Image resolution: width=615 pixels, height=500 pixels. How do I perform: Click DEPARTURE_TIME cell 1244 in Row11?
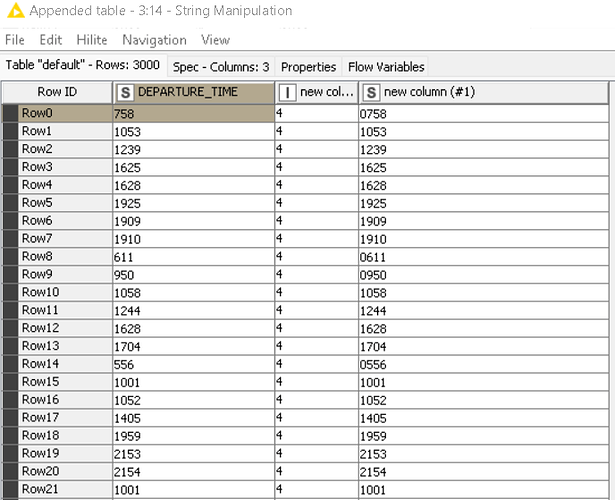(193, 311)
